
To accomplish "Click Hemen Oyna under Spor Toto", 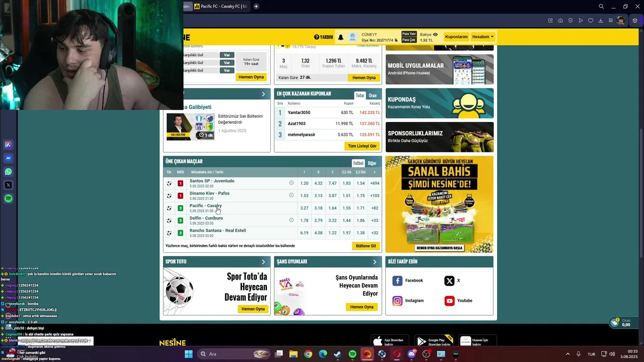I will click(x=253, y=309).
